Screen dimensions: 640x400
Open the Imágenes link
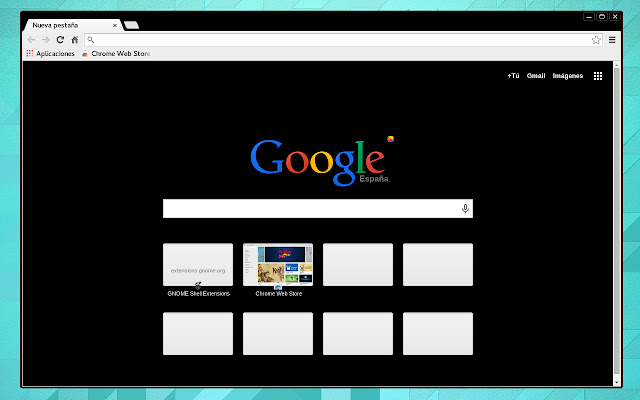(x=568, y=76)
